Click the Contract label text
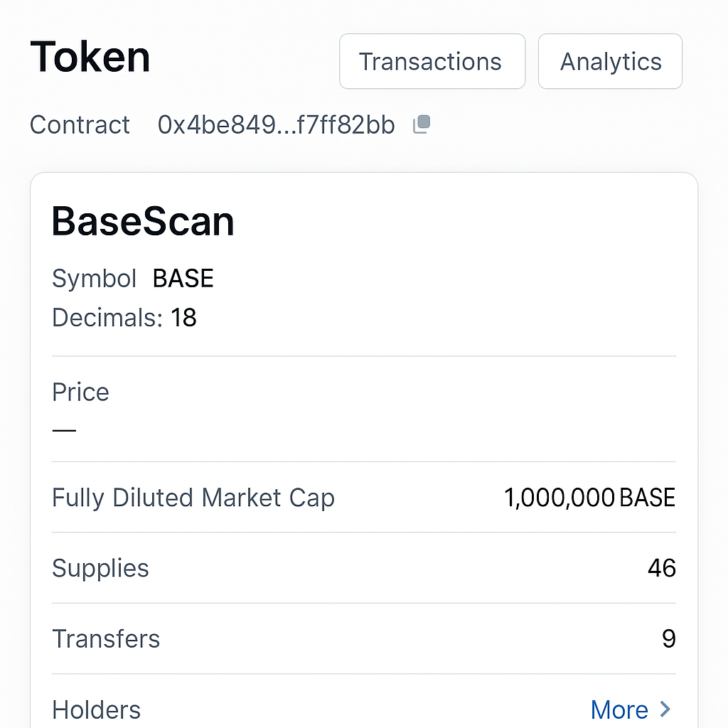Image resolution: width=728 pixels, height=728 pixels. point(80,124)
